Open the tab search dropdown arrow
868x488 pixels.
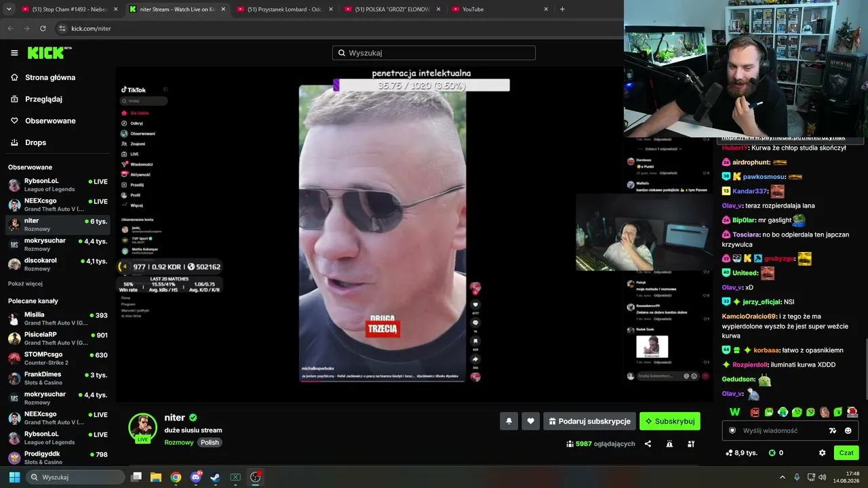click(x=9, y=9)
